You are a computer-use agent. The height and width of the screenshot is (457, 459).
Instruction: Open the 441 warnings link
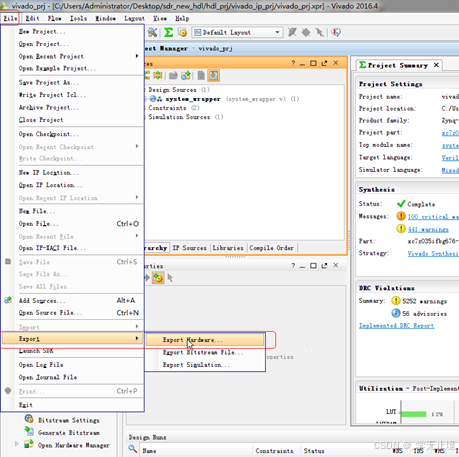(x=428, y=229)
